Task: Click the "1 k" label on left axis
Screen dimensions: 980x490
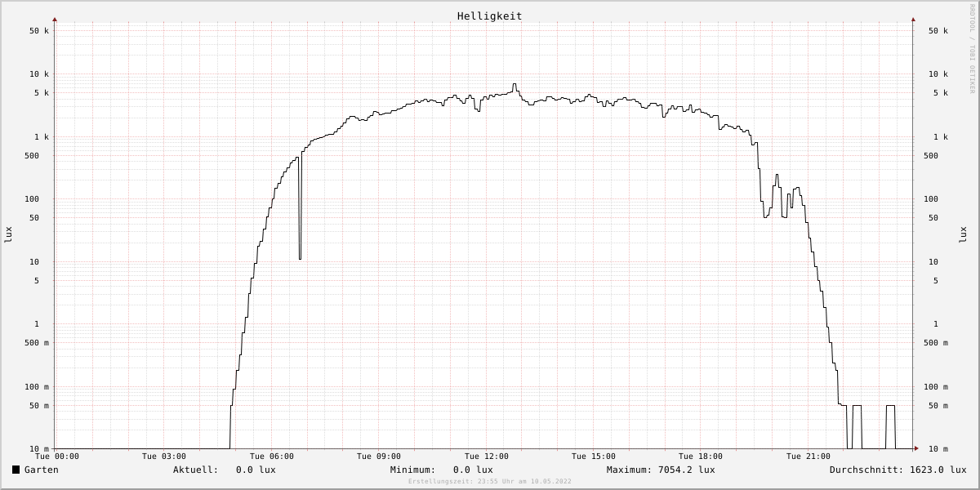Action: (42, 137)
